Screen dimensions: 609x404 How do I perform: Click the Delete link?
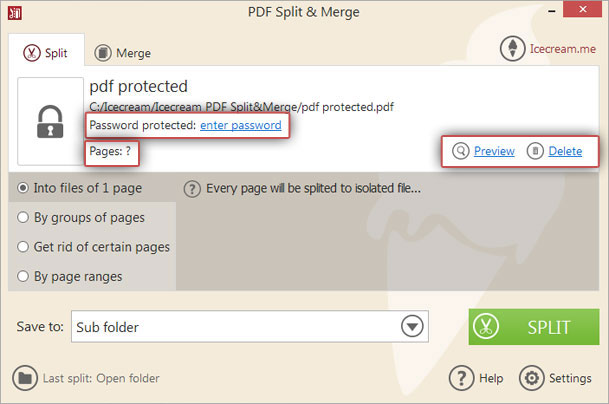[565, 151]
